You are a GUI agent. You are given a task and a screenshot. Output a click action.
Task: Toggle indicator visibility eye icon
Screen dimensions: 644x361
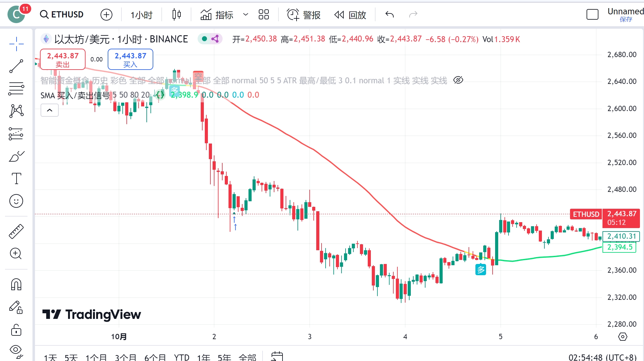tap(458, 80)
